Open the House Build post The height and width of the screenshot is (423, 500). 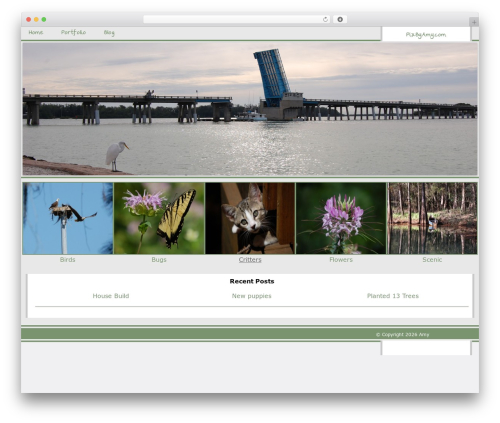click(111, 296)
